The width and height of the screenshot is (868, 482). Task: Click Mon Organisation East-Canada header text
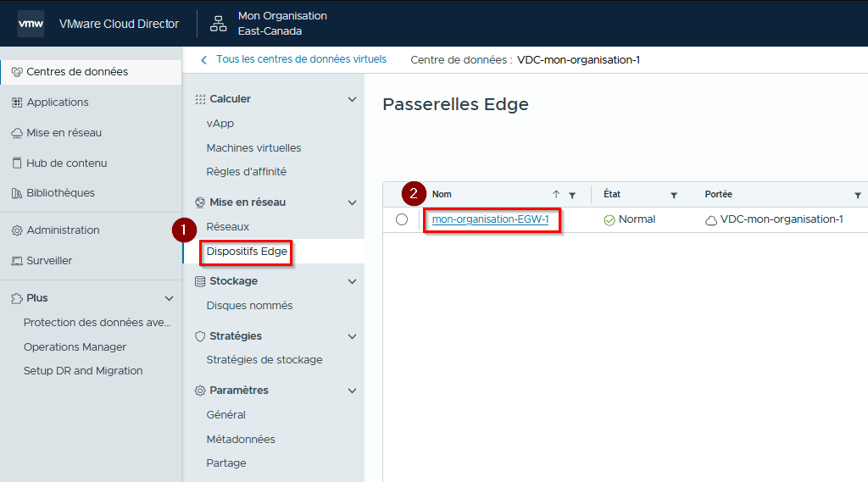pos(282,24)
